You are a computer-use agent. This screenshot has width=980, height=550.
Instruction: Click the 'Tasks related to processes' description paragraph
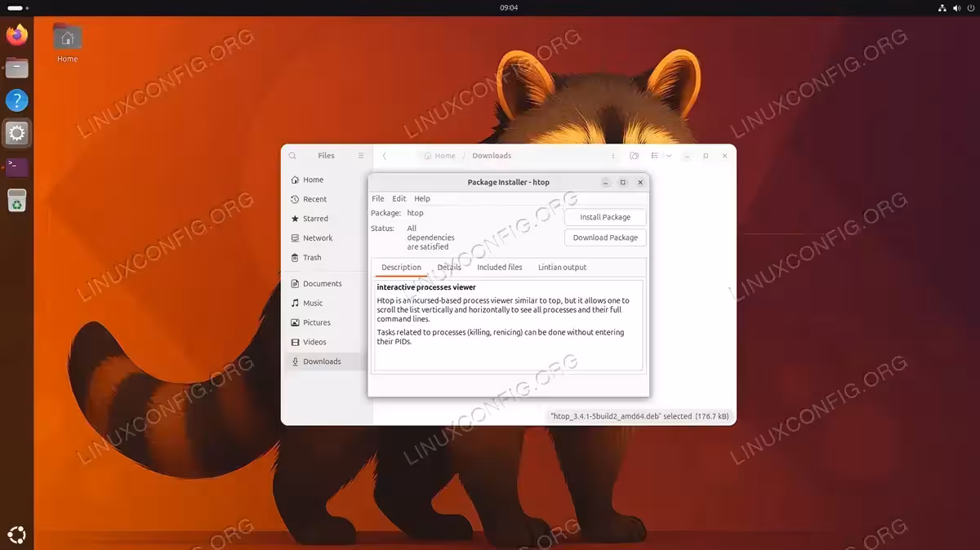click(x=501, y=337)
